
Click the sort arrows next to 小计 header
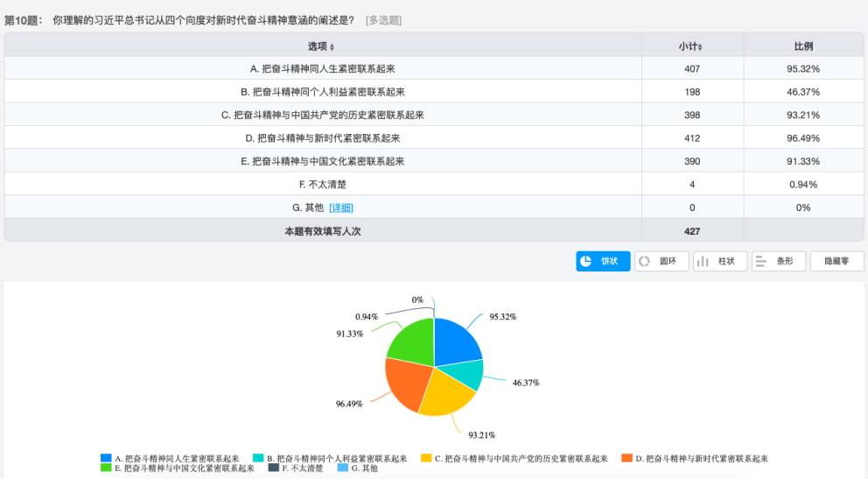pos(700,46)
